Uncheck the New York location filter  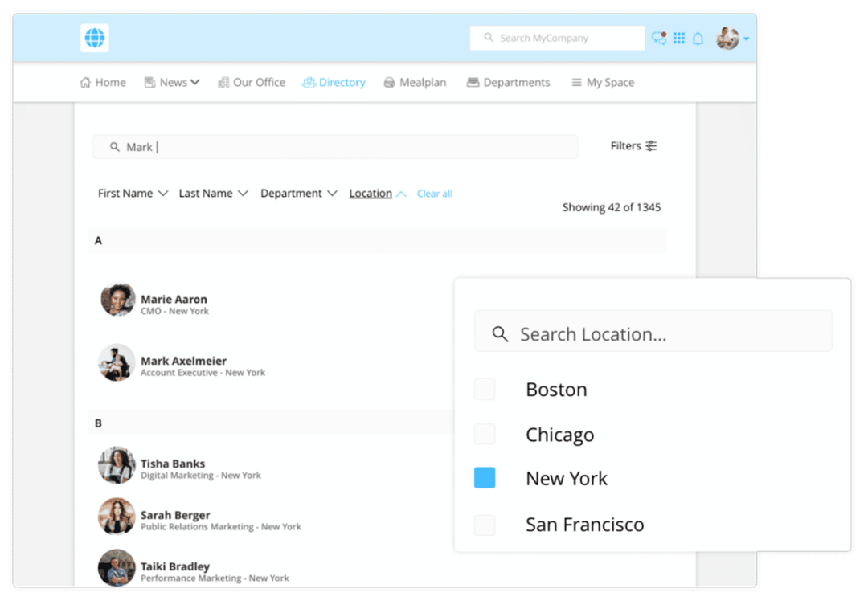click(x=485, y=477)
